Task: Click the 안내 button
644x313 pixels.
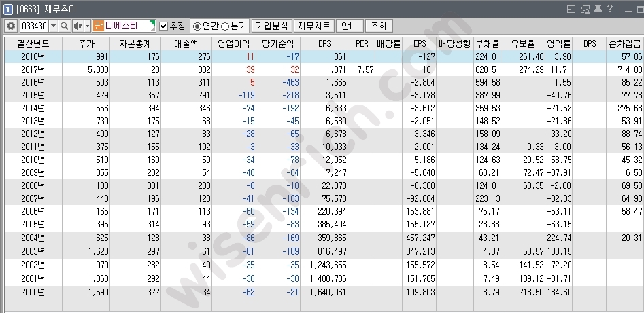Action: coord(349,26)
